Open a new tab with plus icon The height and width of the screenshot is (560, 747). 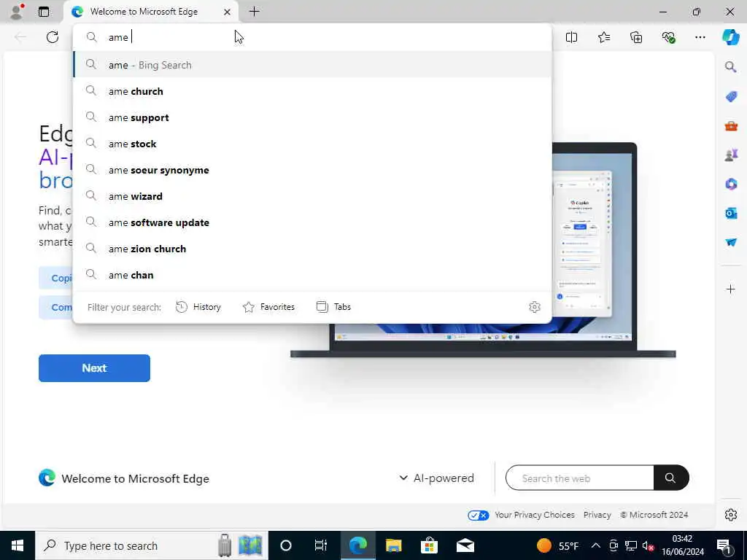tap(255, 12)
